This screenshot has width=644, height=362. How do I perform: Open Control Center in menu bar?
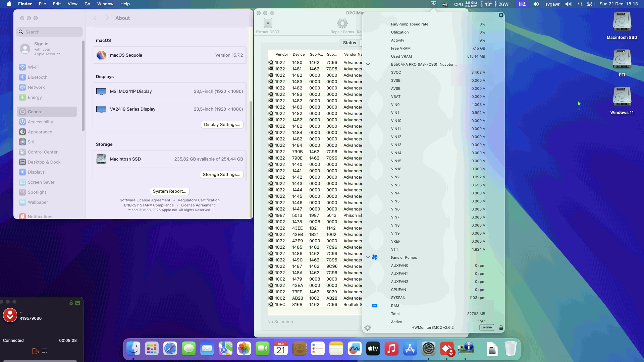click(590, 4)
